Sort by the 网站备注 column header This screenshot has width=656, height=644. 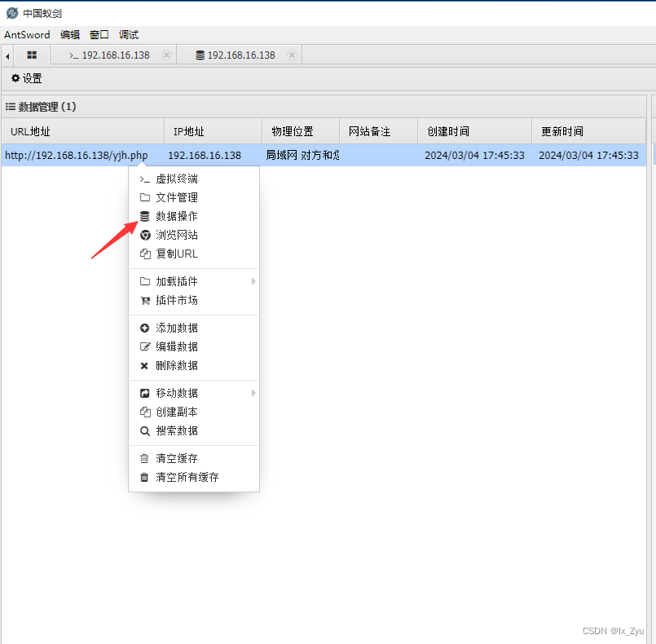coord(379,131)
